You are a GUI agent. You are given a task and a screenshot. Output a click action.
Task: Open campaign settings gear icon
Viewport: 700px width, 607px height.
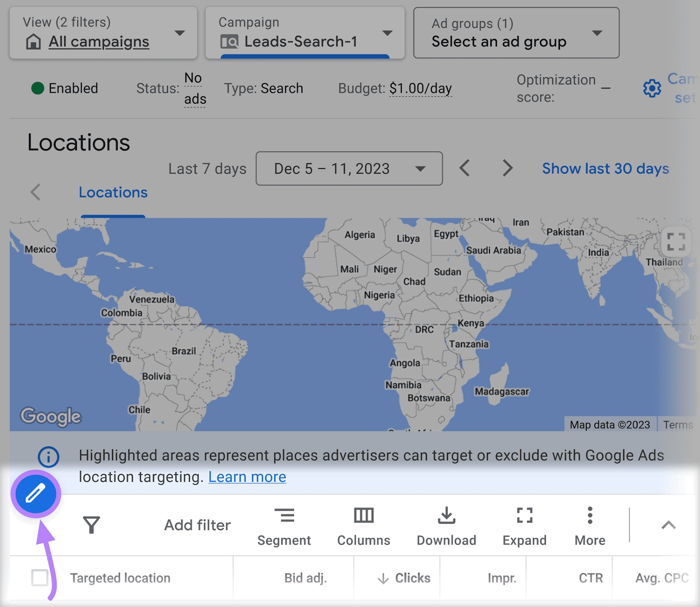652,88
